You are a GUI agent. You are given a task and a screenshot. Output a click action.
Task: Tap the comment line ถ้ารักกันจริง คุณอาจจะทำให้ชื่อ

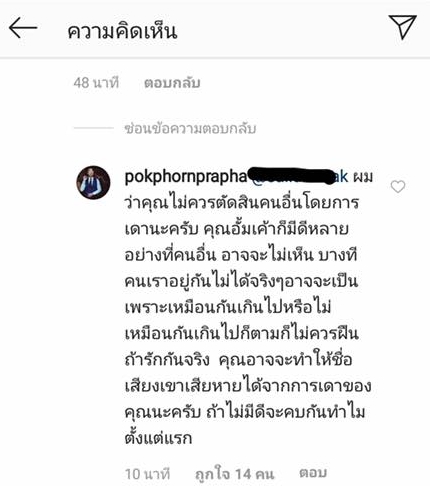pyautogui.click(x=238, y=360)
